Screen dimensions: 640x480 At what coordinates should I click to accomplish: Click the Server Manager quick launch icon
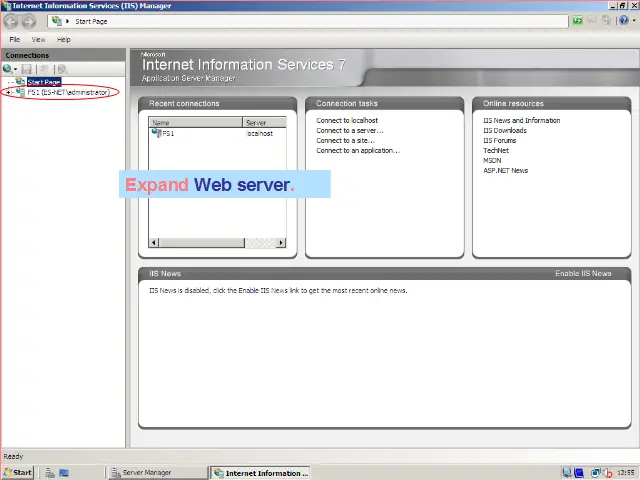coord(50,473)
